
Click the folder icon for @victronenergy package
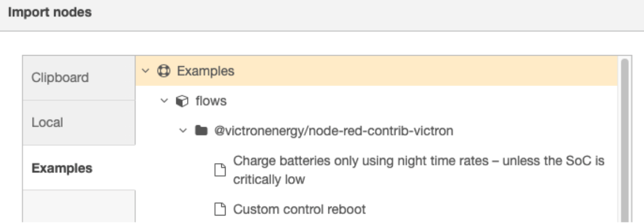[201, 131]
